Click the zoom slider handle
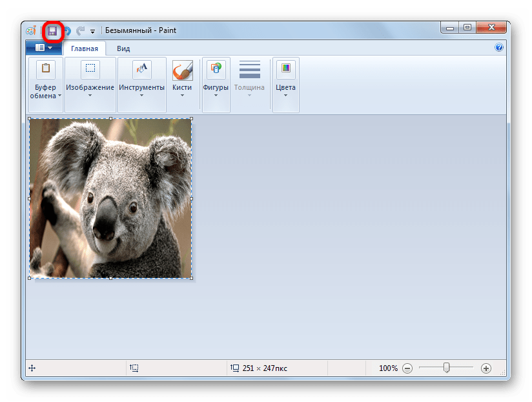The width and height of the screenshot is (532, 402). (x=446, y=368)
